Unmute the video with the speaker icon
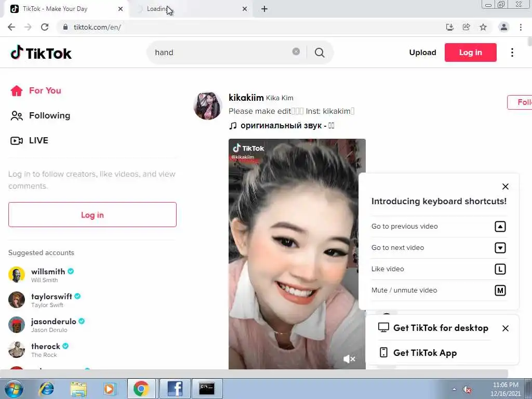The image size is (532, 399). (349, 358)
